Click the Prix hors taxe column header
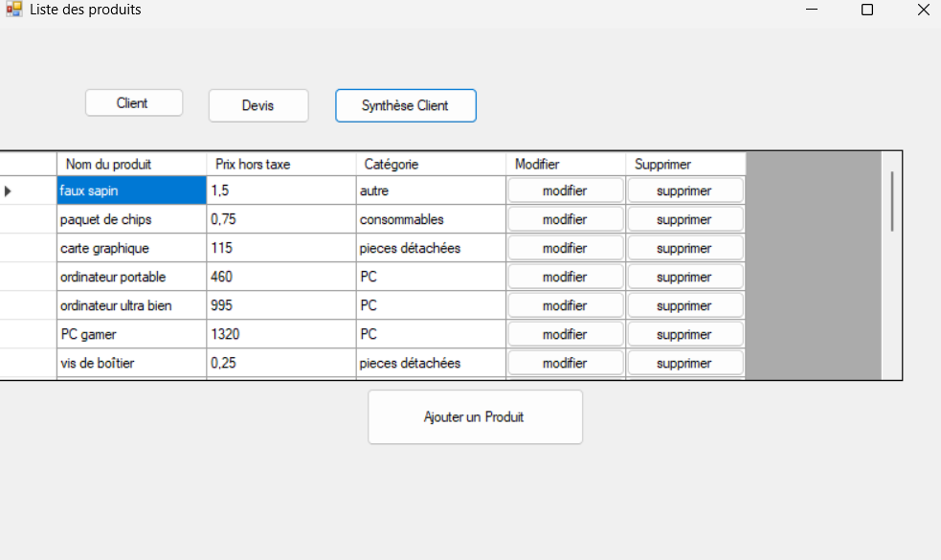Image resolution: width=941 pixels, height=560 pixels. coord(280,164)
